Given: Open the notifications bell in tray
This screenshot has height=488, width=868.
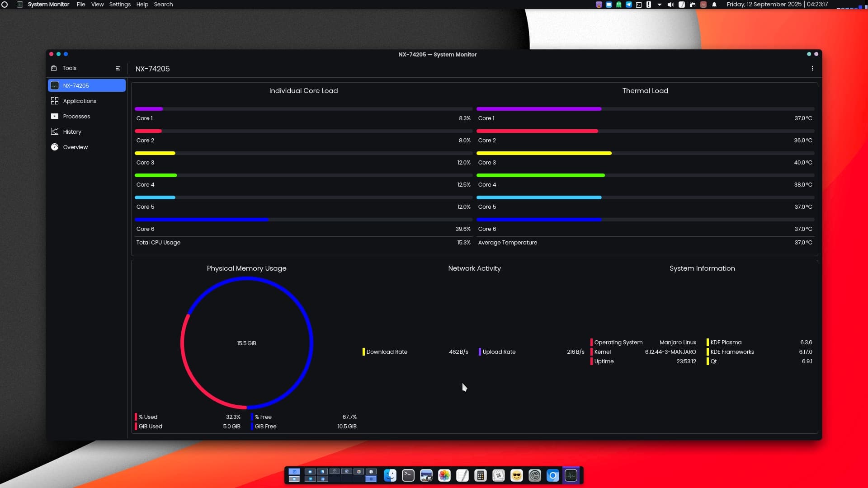Looking at the screenshot, I should coord(714,5).
